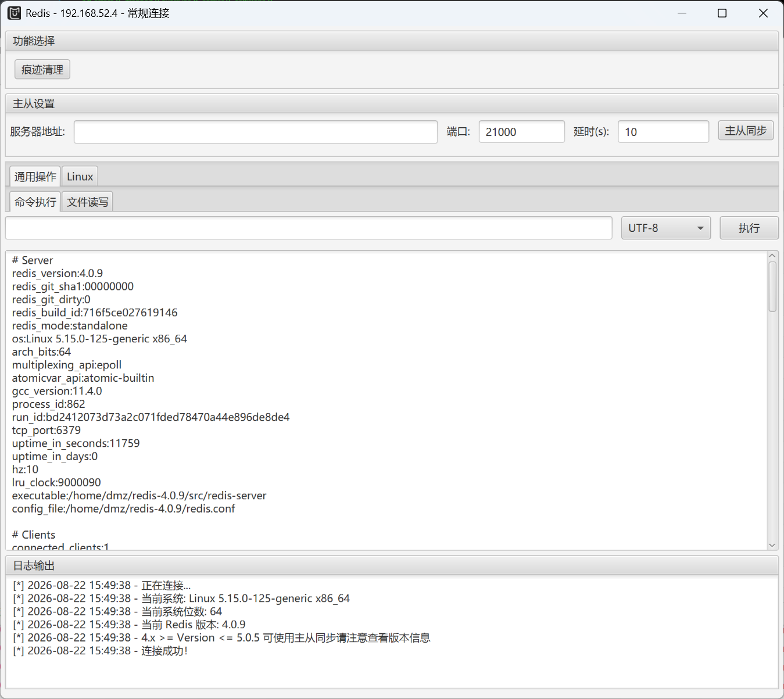Viewport: 784px width, 699px height.
Task: Click the 主从设置 section header
Action: coord(392,103)
